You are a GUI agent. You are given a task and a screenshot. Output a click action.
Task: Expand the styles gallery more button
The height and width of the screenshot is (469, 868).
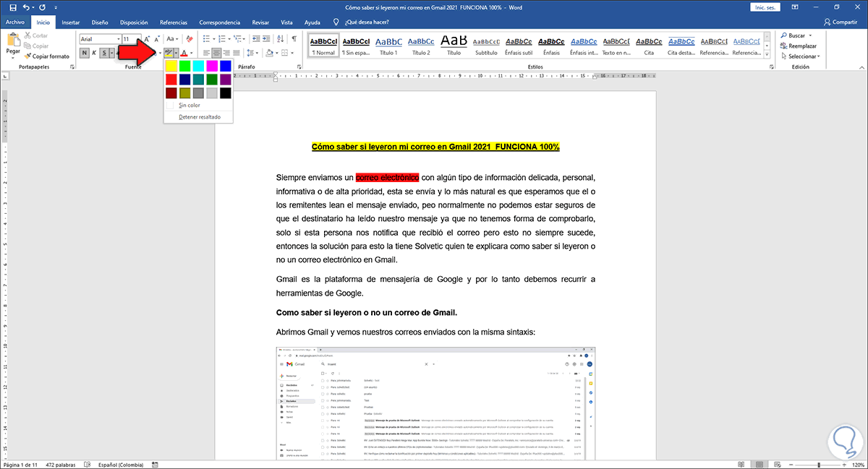tap(767, 55)
